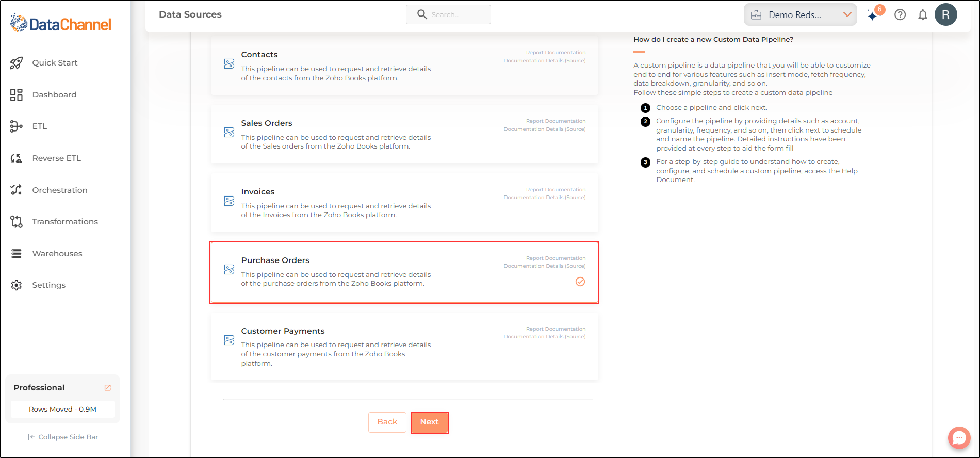
Task: Select the Purchase Orders pipeline card
Action: (x=404, y=273)
